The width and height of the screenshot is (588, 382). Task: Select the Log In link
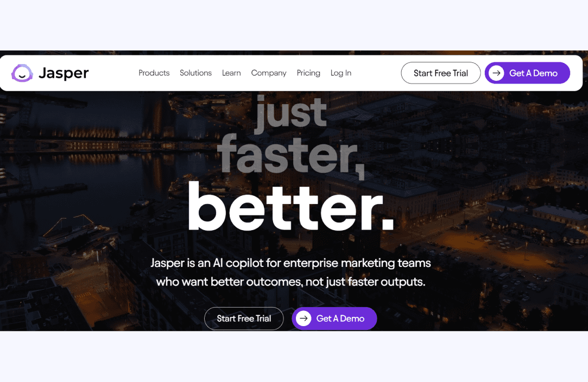click(341, 73)
